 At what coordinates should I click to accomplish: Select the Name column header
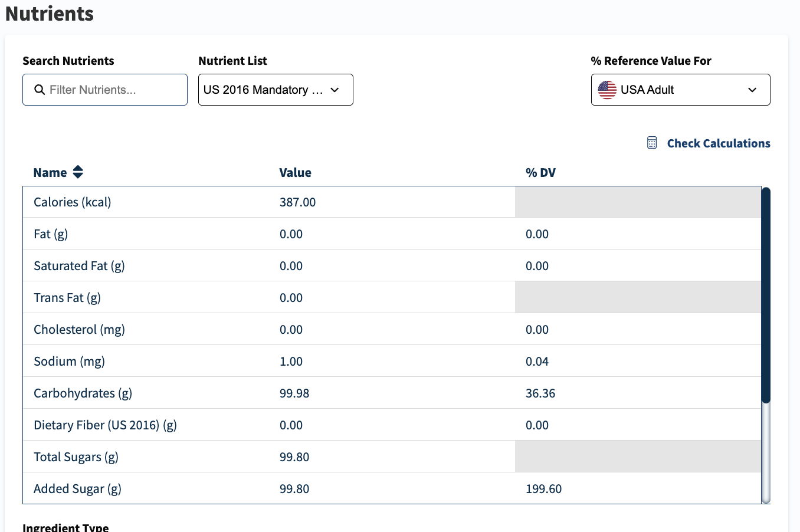point(50,173)
